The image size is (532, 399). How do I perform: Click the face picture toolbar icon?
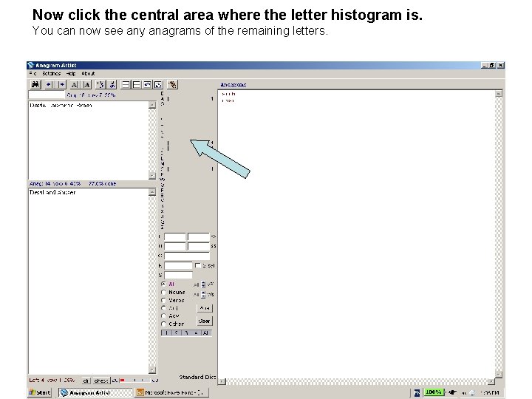[158, 84]
